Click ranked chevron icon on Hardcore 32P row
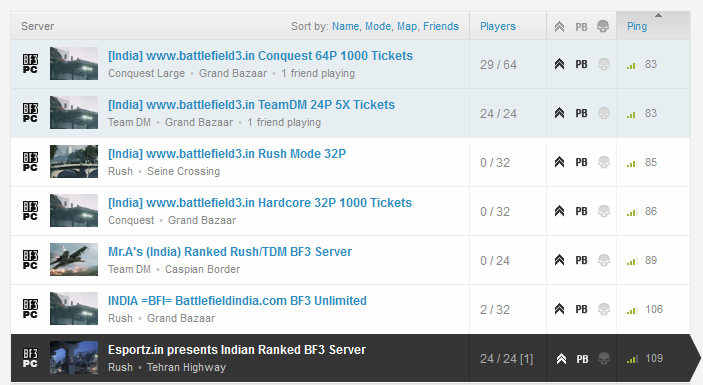The height and width of the screenshot is (385, 703). (x=559, y=211)
